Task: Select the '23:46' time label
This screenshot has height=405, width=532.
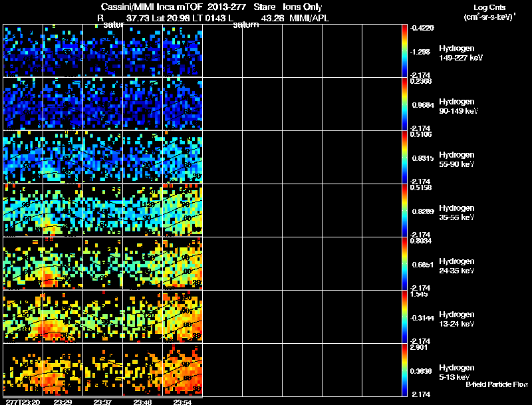Action: pyautogui.click(x=142, y=402)
